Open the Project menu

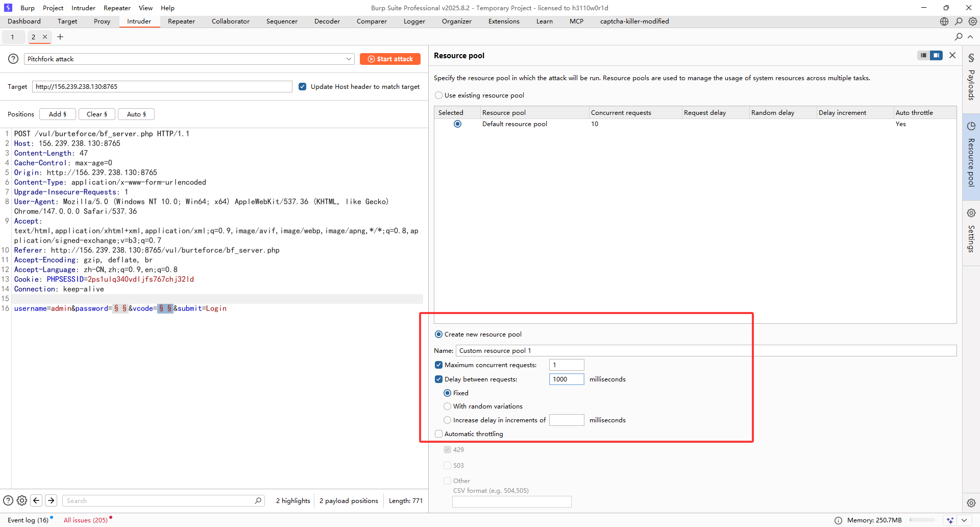(53, 8)
